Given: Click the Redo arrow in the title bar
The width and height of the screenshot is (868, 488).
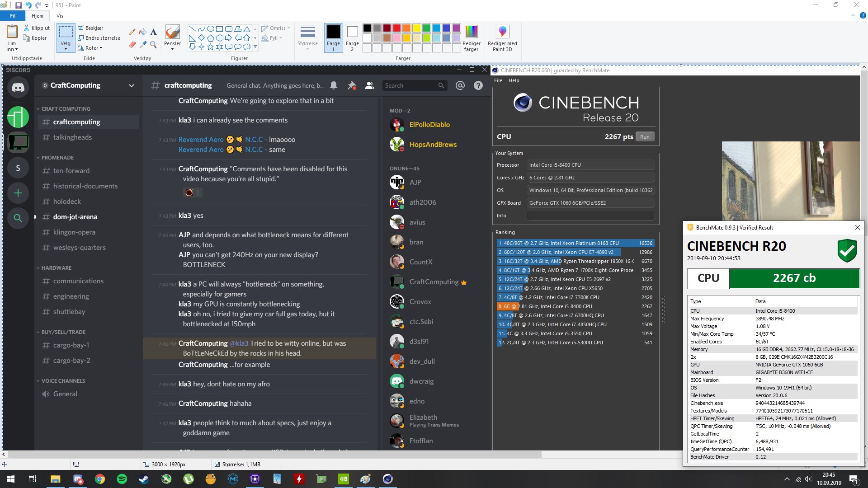Looking at the screenshot, I should click(38, 5).
